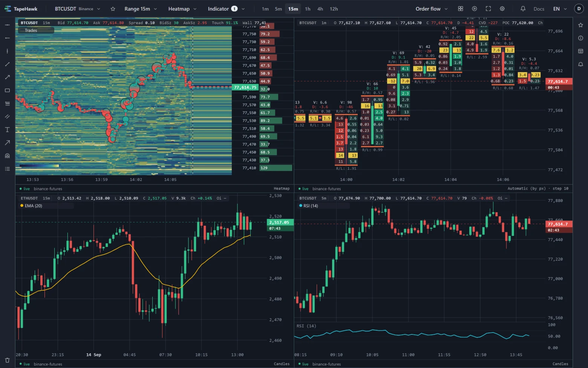Click the Heatmap label below heatmap chart

(x=282, y=188)
